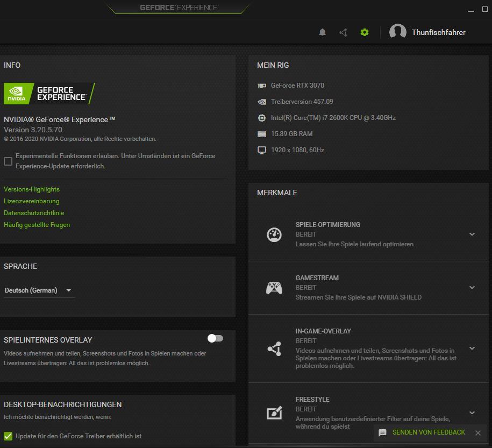Enable experimental features checkbox
This screenshot has width=492, height=448.
[x=8, y=161]
